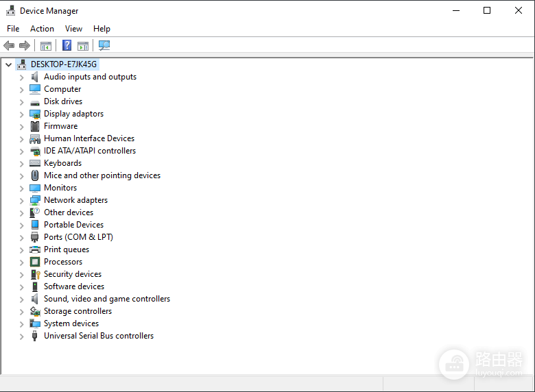Select Mice and other pointing devices
Screen dimensions: 535x392
[x=102, y=175]
